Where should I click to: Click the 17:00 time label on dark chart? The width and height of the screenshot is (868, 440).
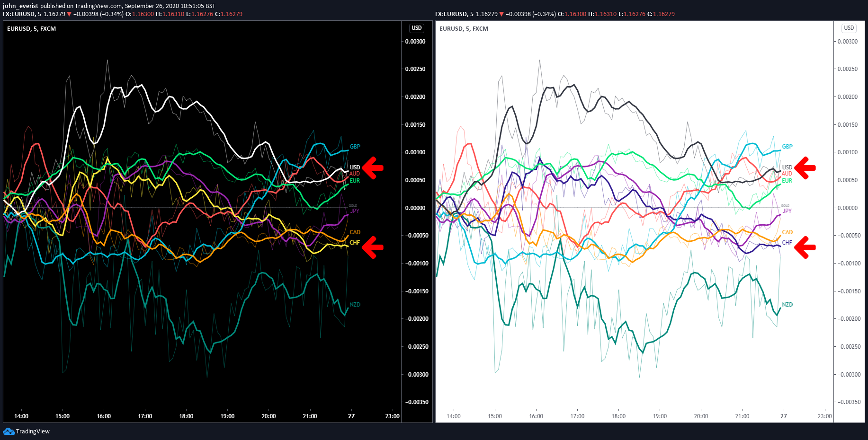coord(145,416)
